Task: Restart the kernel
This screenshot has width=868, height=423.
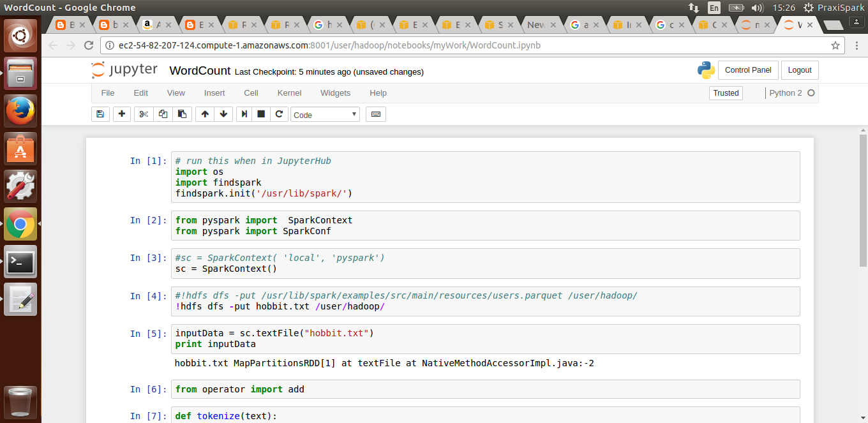Action: (279, 114)
